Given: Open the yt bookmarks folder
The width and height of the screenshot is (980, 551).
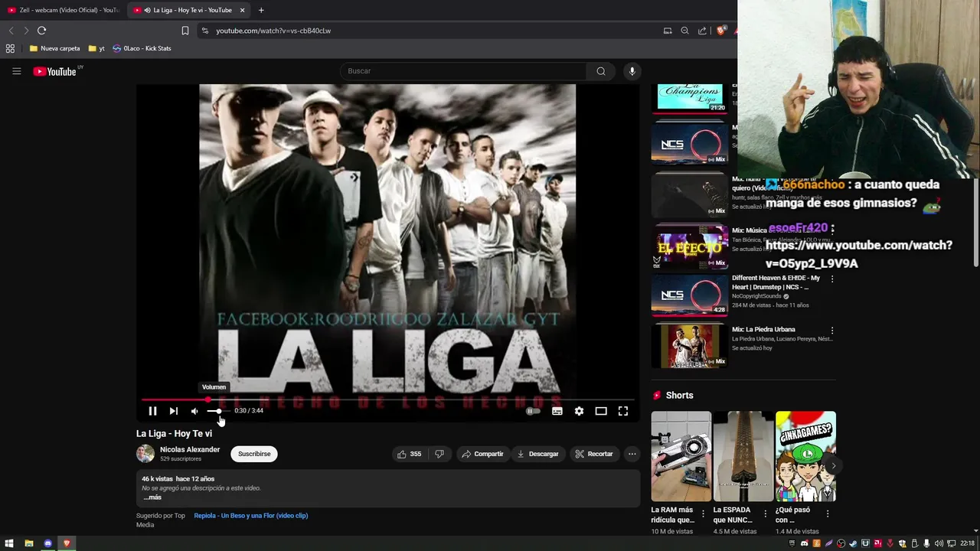Looking at the screenshot, I should 96,48.
